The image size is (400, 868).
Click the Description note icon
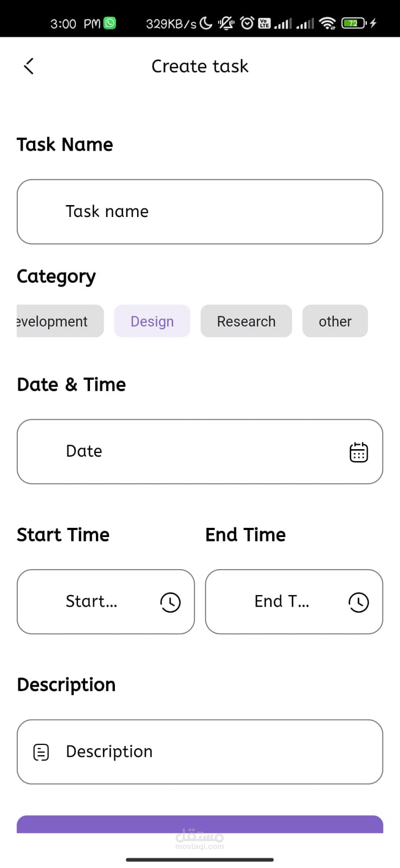tap(41, 752)
